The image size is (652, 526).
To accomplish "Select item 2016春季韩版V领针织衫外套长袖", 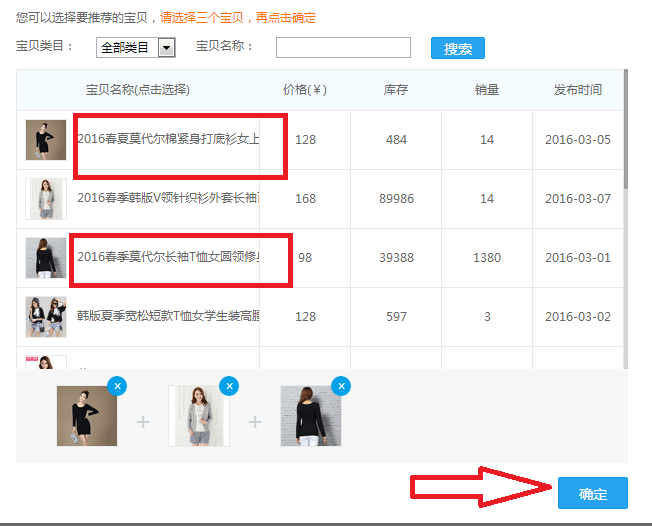I will click(x=168, y=198).
